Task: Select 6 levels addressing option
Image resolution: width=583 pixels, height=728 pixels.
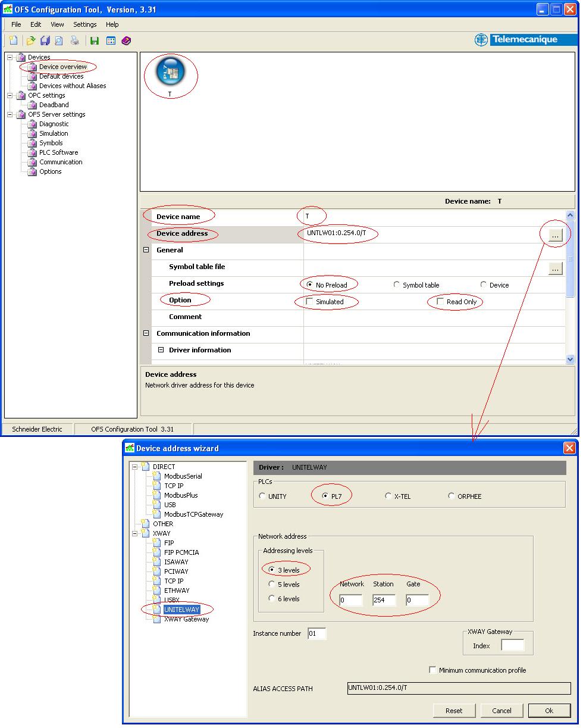Action: click(x=272, y=599)
